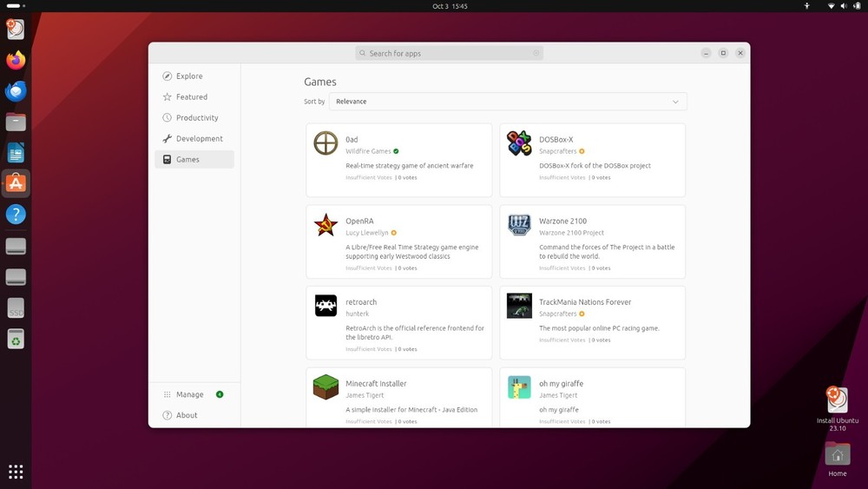Screen dimensions: 868x489
Task: Open the Help icon in the dock
Action: tap(16, 215)
